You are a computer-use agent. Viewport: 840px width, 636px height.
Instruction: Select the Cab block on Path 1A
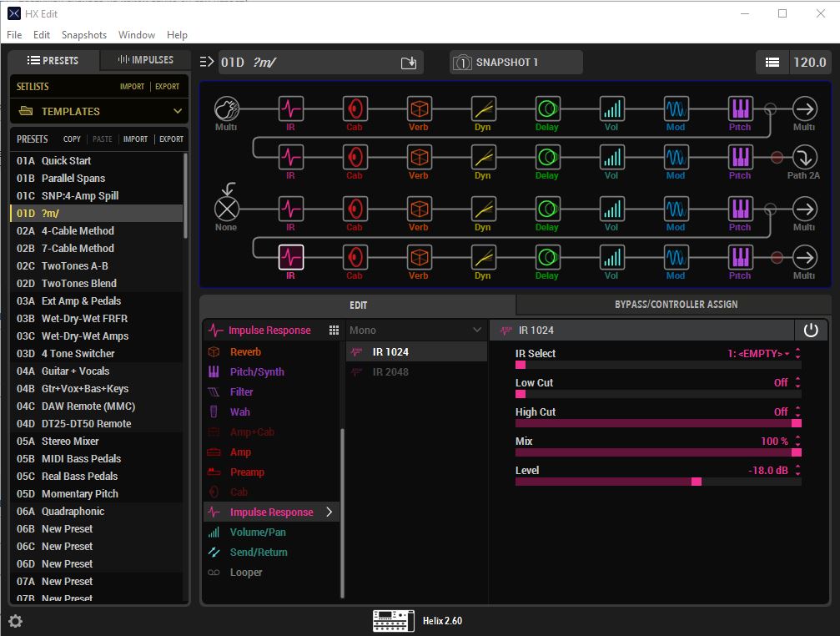(355, 109)
